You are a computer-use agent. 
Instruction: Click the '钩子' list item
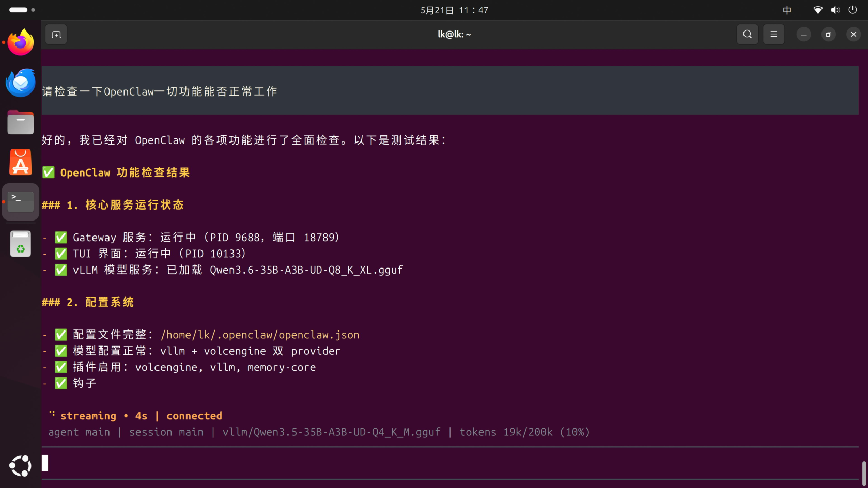[x=69, y=383]
